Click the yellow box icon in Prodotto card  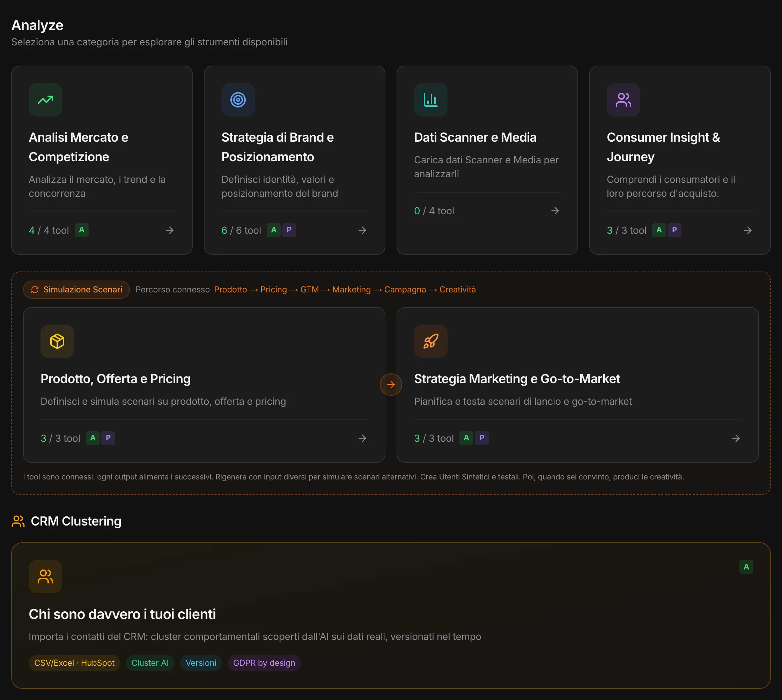point(57,342)
